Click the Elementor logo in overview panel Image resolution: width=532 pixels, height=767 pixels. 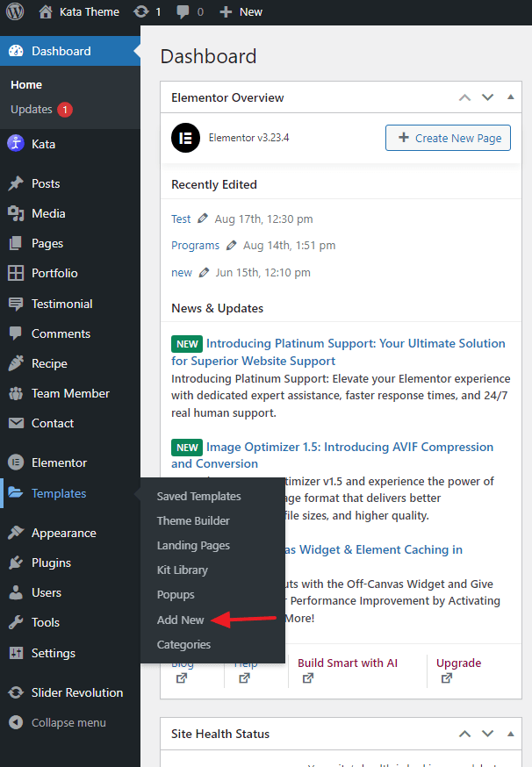tap(185, 138)
